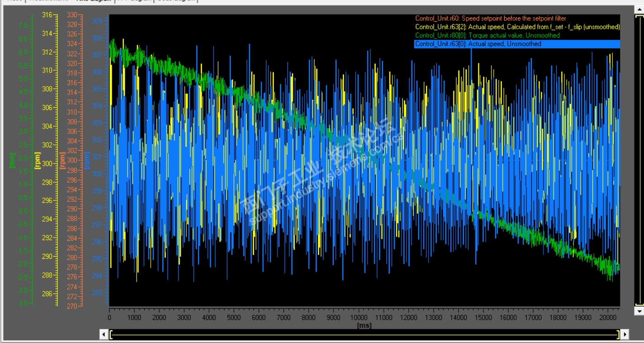The image size is (644, 343).
Task: Click the middle of the horizontal time range bar
Action: (364, 334)
